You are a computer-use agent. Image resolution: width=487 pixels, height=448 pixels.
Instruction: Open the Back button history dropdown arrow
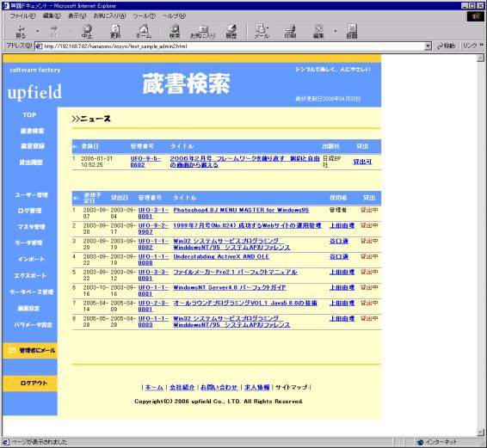(x=38, y=31)
